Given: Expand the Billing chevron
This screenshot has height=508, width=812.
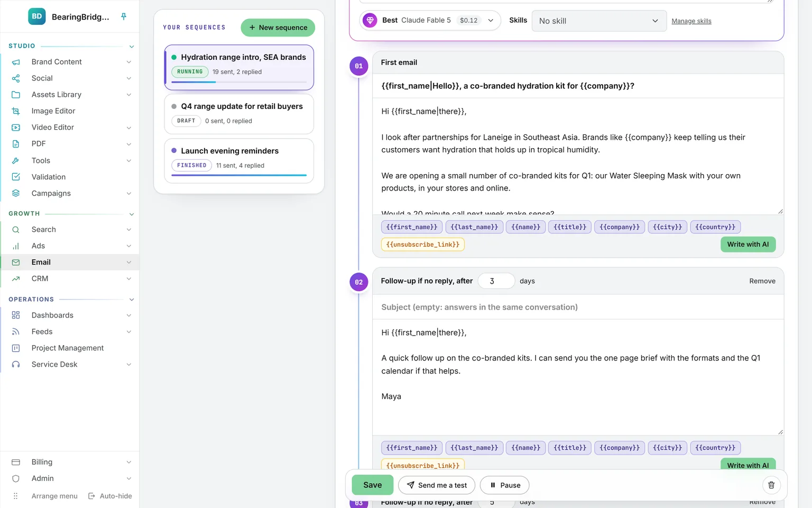Looking at the screenshot, I should [x=129, y=462].
